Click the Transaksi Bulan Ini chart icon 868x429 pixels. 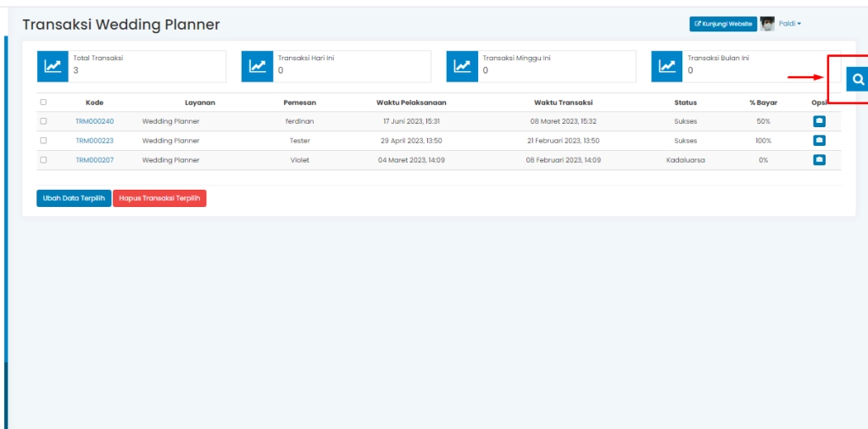tap(667, 66)
